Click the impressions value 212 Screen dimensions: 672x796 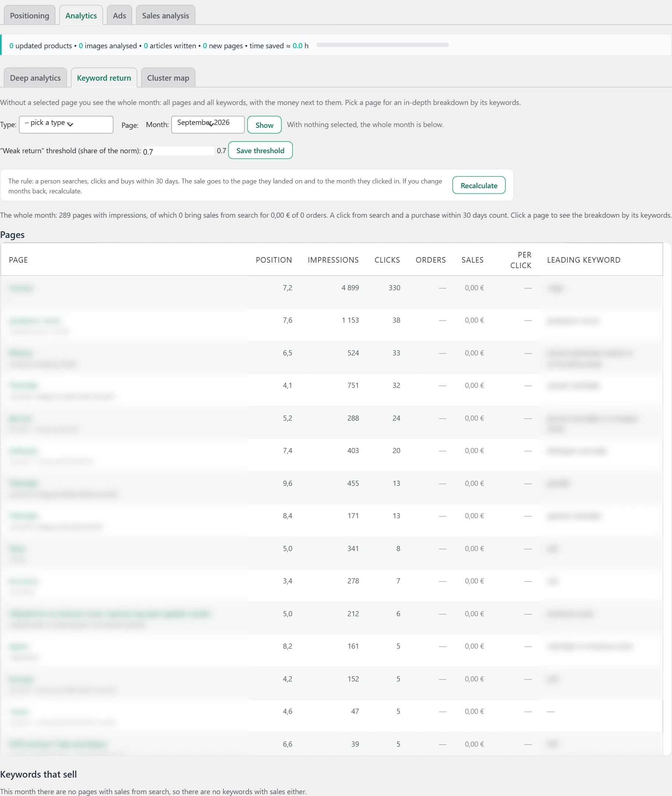[x=353, y=613]
